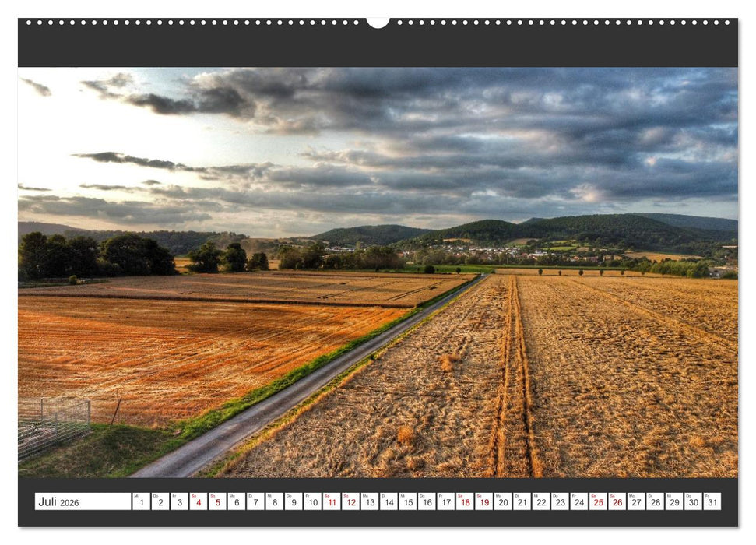Pick day 8 in the date row
The width and height of the screenshot is (756, 545).
pos(274,501)
